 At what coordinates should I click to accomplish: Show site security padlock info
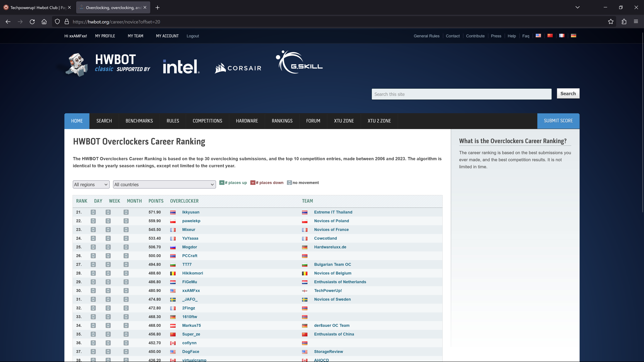tap(67, 22)
